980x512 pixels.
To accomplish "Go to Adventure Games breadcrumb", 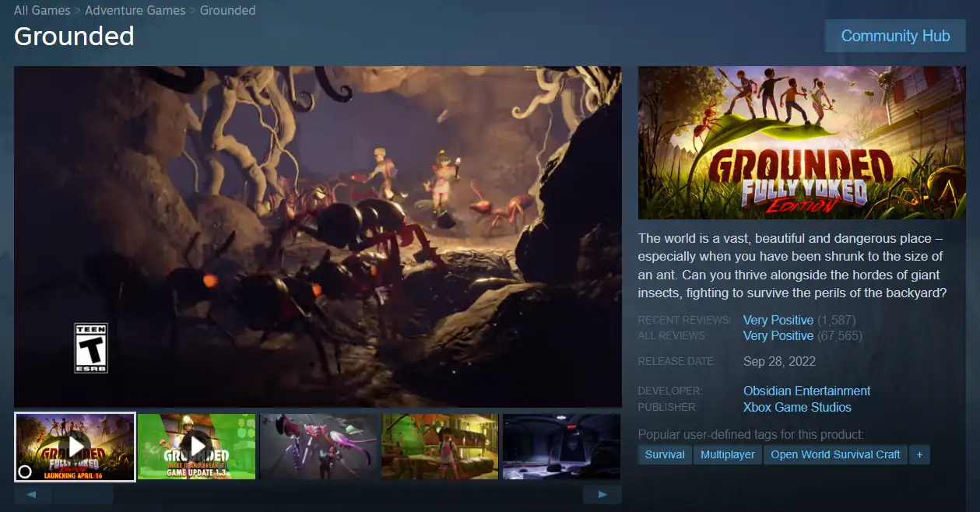I will click(x=135, y=11).
